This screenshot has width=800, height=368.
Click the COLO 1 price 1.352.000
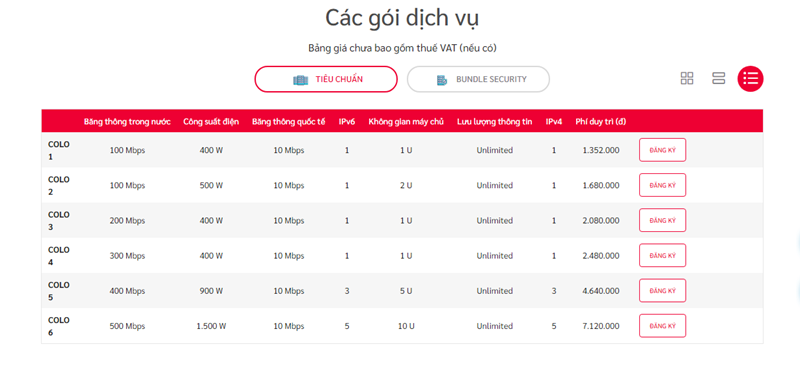(601, 151)
